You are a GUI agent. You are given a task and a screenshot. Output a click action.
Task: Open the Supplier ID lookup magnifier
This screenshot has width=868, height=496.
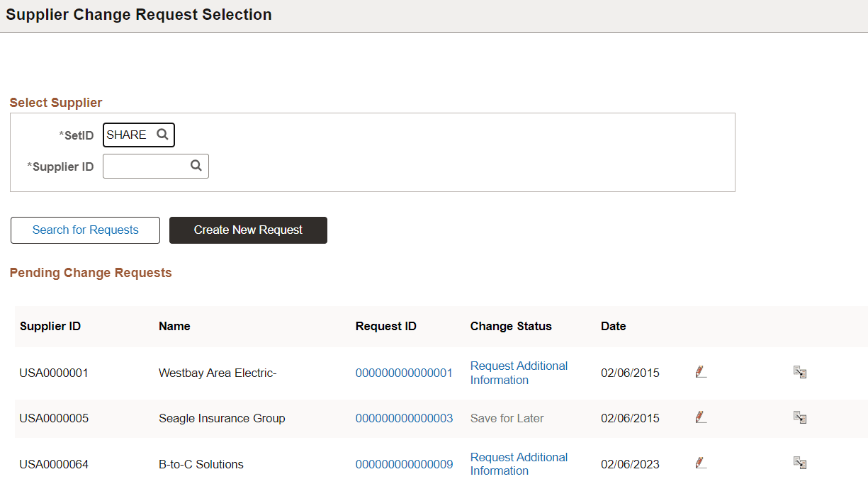click(x=196, y=166)
